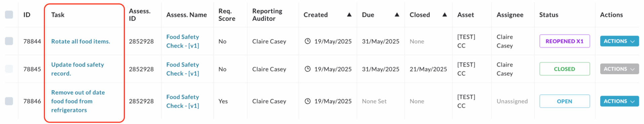Open 'Rotate all food items.' task
644x124 pixels.
click(x=81, y=41)
